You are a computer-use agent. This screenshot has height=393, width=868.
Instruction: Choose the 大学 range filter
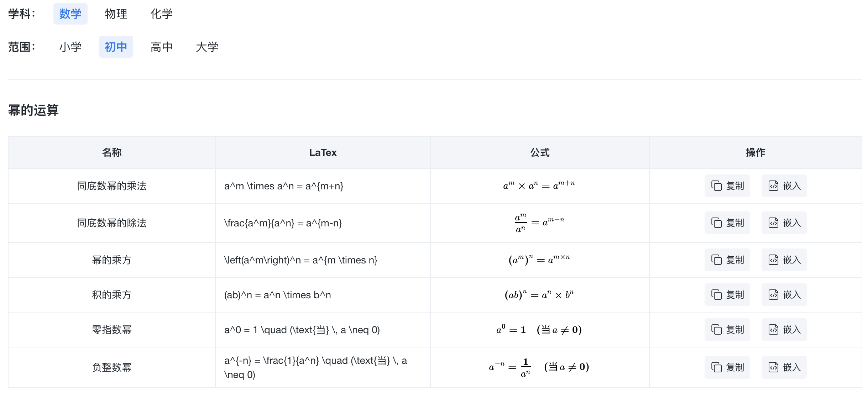click(x=207, y=47)
